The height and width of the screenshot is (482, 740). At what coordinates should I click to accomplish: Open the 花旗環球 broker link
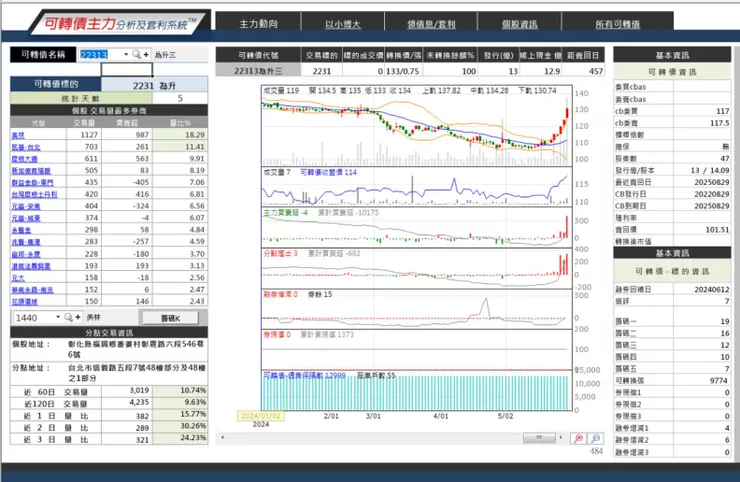click(x=25, y=302)
